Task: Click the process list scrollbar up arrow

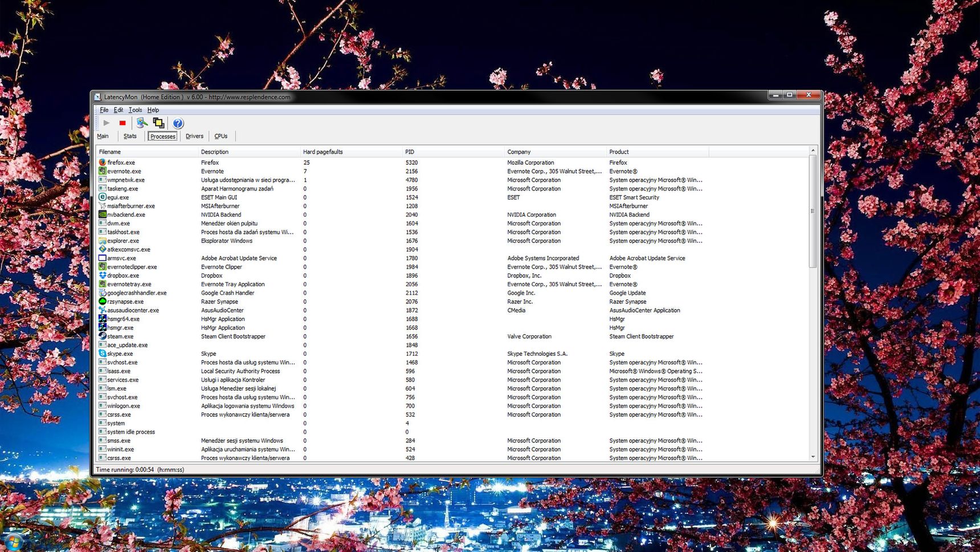Action: coord(813,151)
